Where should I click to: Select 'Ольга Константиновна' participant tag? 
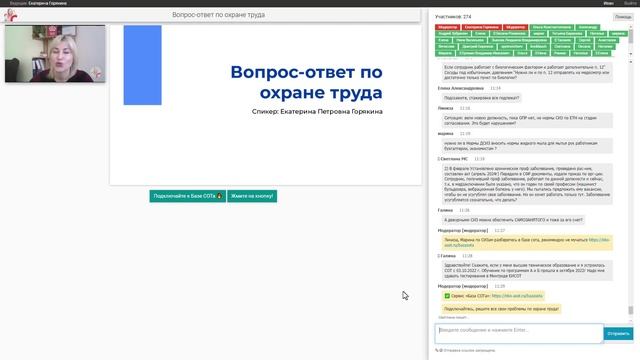551,27
